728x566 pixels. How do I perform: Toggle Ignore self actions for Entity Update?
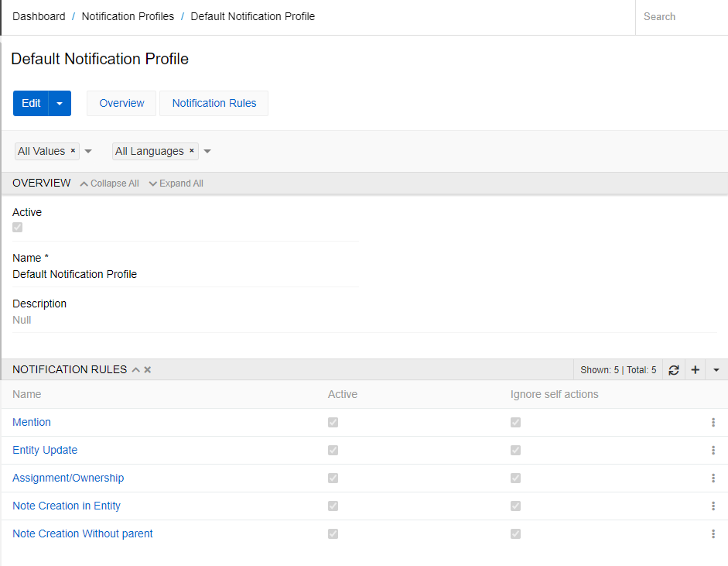[515, 450]
